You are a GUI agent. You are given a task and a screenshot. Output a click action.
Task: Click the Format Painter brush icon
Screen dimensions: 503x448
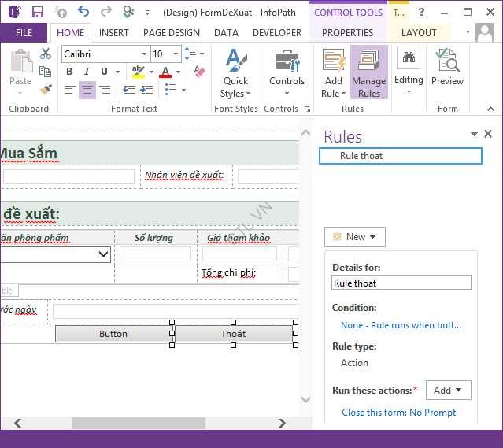coord(46,90)
